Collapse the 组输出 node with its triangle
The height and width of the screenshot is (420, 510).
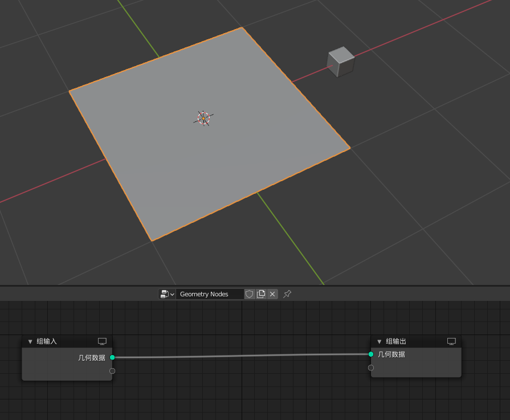click(x=378, y=341)
